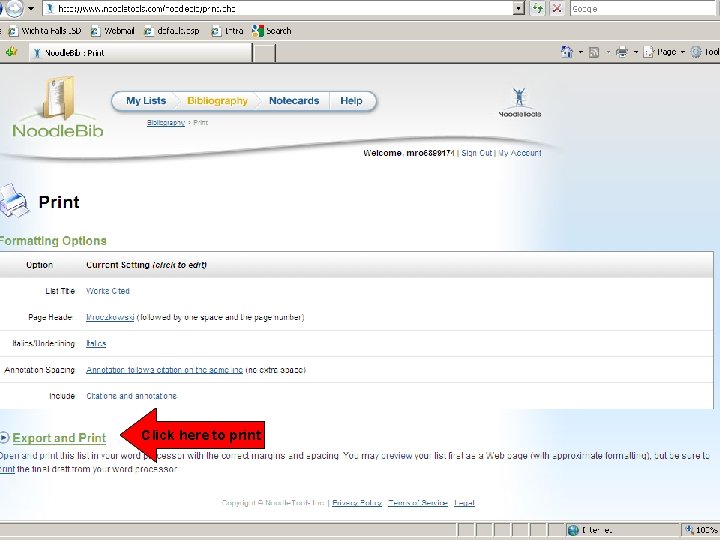
Task: Open the Print button dropdown arrow
Action: pyautogui.click(x=636, y=52)
